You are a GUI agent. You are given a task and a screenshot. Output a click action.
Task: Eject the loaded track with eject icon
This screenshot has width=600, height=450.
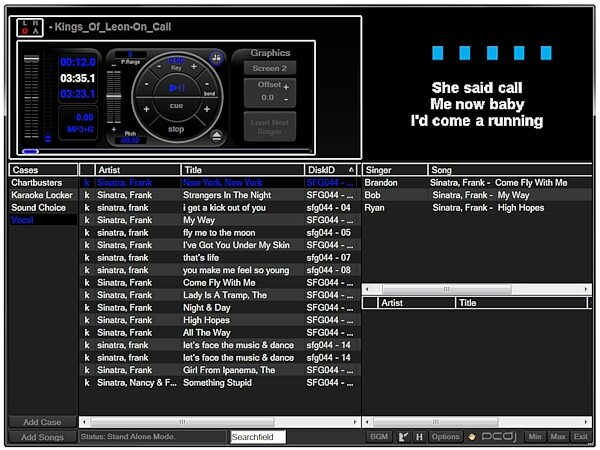pyautogui.click(x=217, y=135)
